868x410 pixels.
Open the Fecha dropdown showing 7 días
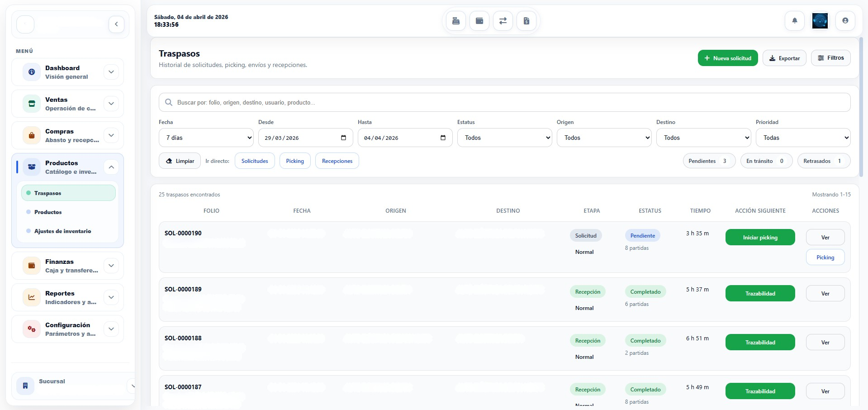click(206, 138)
